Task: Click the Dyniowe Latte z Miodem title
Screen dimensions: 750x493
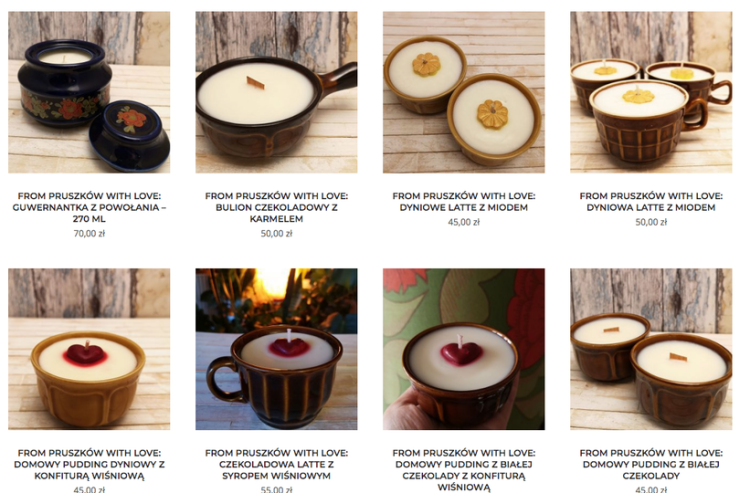Action: (463, 201)
